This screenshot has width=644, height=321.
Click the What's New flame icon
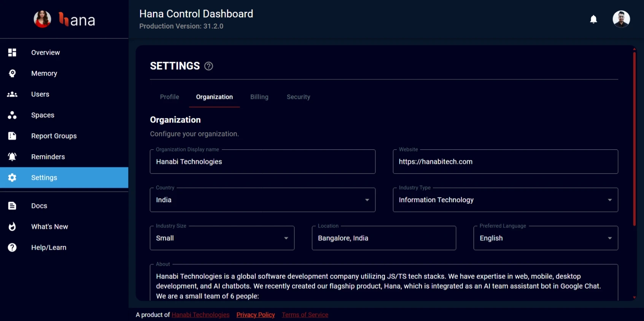12,226
